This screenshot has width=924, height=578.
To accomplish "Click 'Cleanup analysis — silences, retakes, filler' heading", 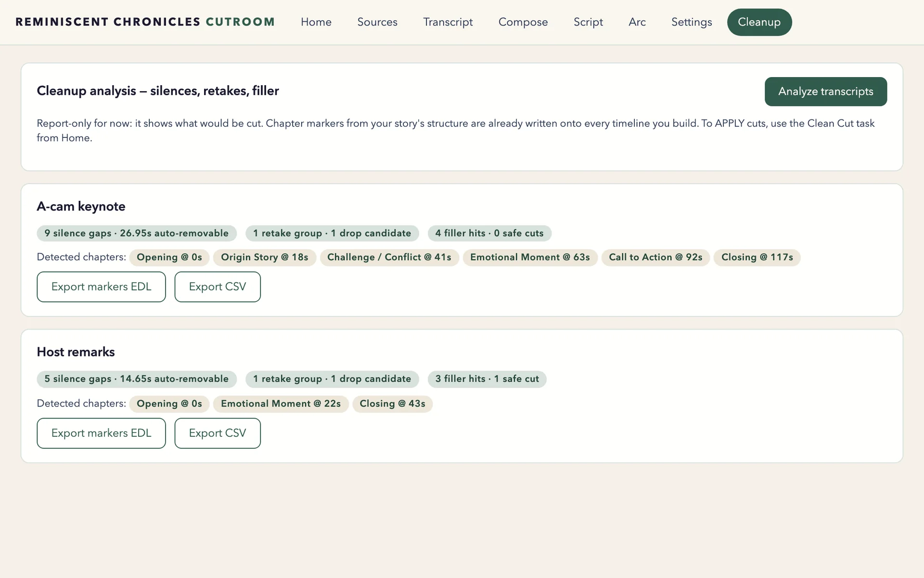I will (158, 91).
